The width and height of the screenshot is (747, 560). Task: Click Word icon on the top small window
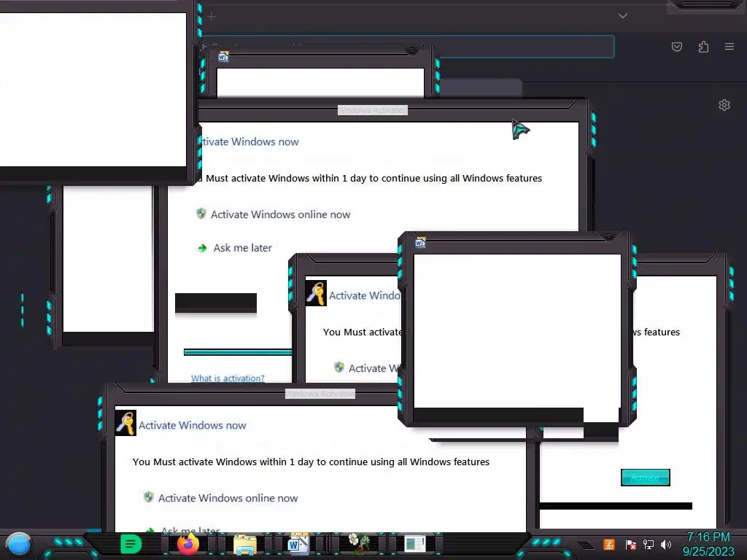[x=223, y=57]
